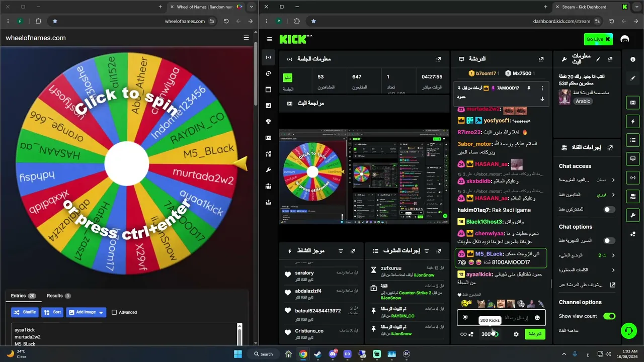Screen dimensions: 644x362
Task: Click the green support headset button
Action: 629,330
